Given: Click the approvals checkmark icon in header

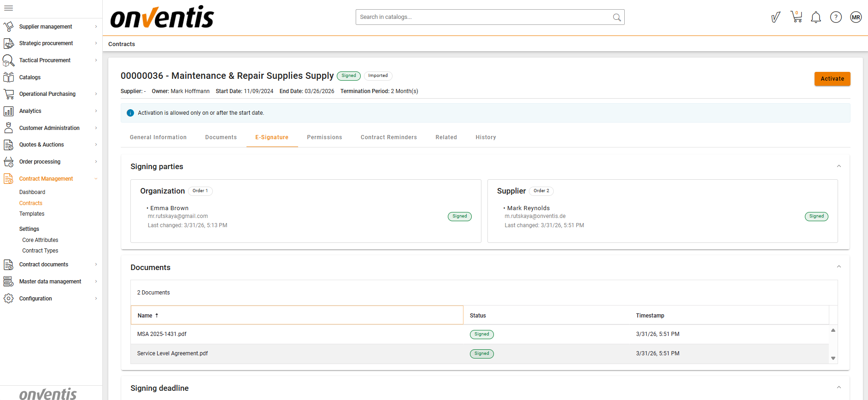Looking at the screenshot, I should click(776, 18).
